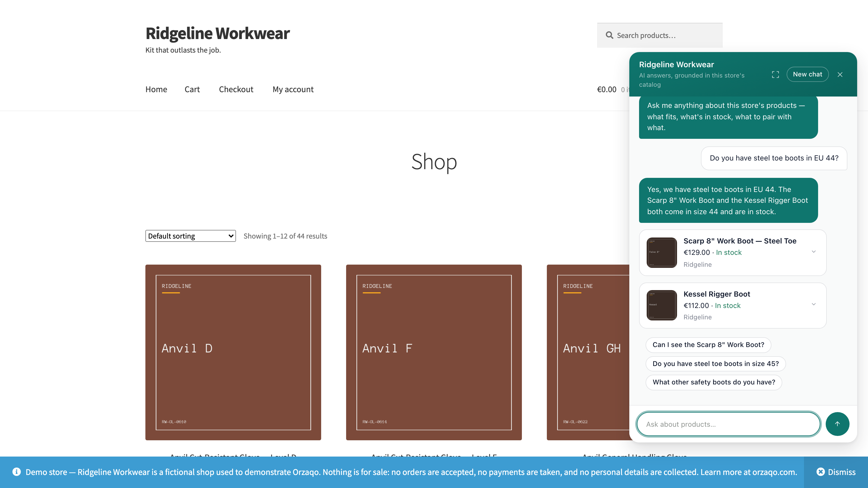The image size is (868, 488).
Task: Click the search magnifier icon
Action: (x=609, y=35)
